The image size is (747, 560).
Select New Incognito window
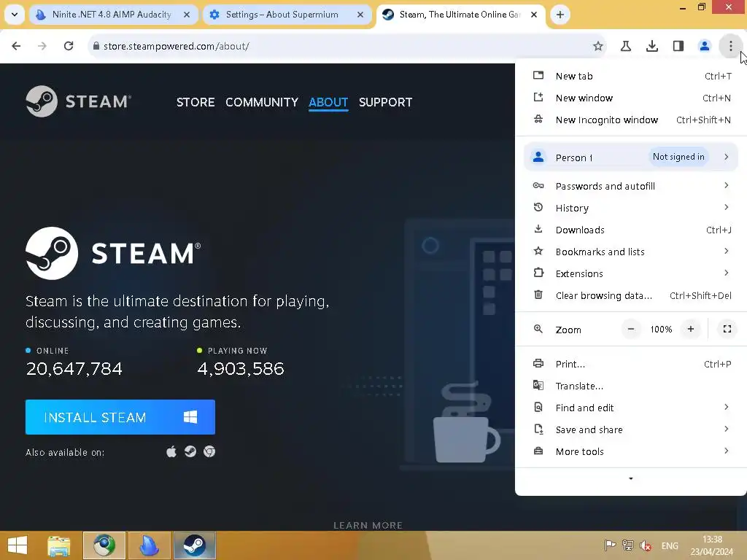pyautogui.click(x=630, y=120)
